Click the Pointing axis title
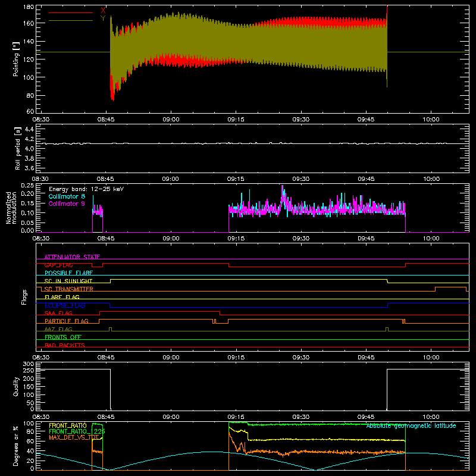Screen dimensions: 476x476 16,59
